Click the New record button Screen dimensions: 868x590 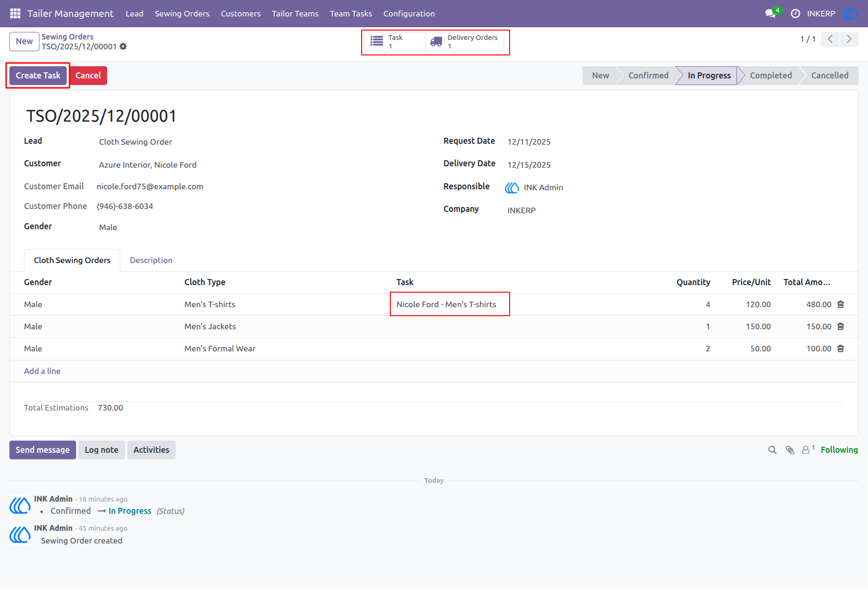(24, 41)
